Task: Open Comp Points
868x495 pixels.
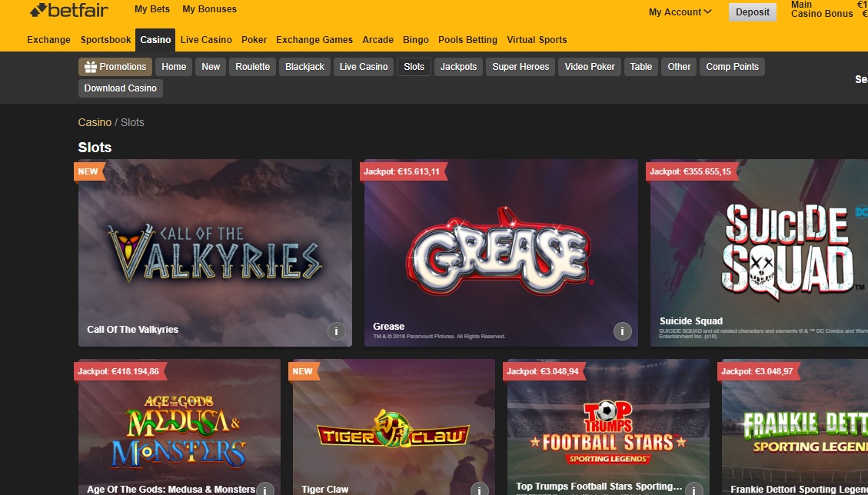Action: 732,67
